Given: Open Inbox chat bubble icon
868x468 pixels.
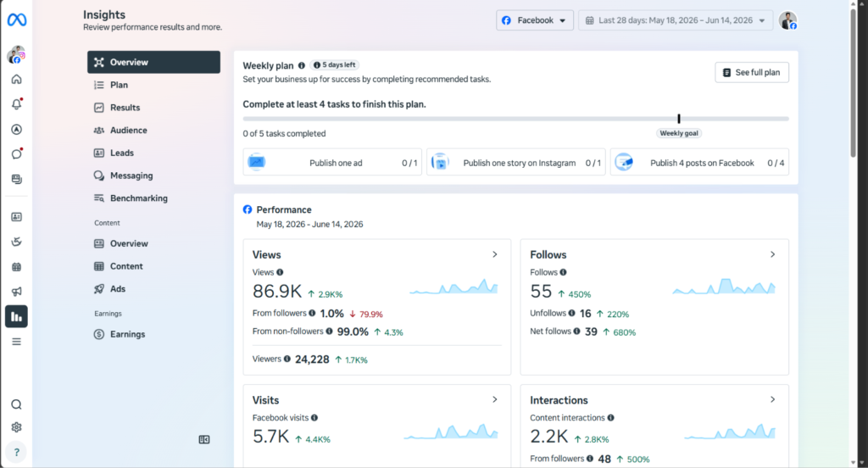Looking at the screenshot, I should click(x=17, y=154).
